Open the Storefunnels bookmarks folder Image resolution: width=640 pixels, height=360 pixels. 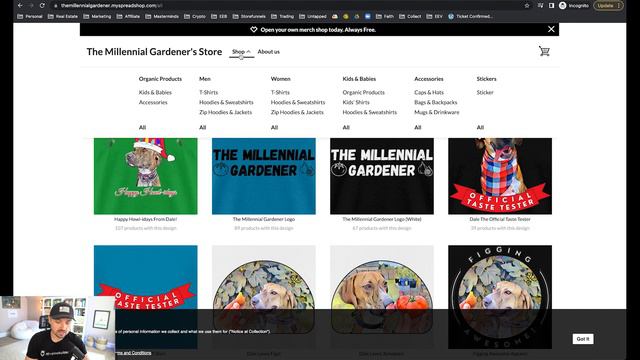coord(249,16)
